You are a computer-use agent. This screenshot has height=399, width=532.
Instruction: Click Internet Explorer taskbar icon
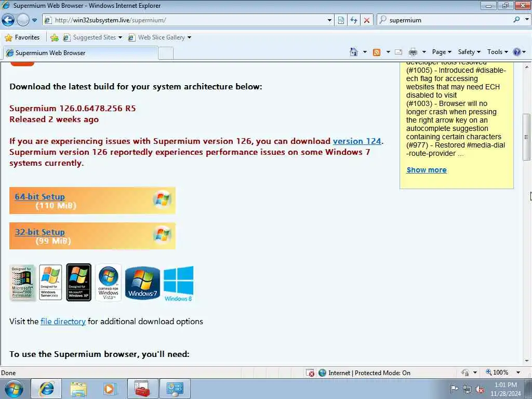(46, 389)
